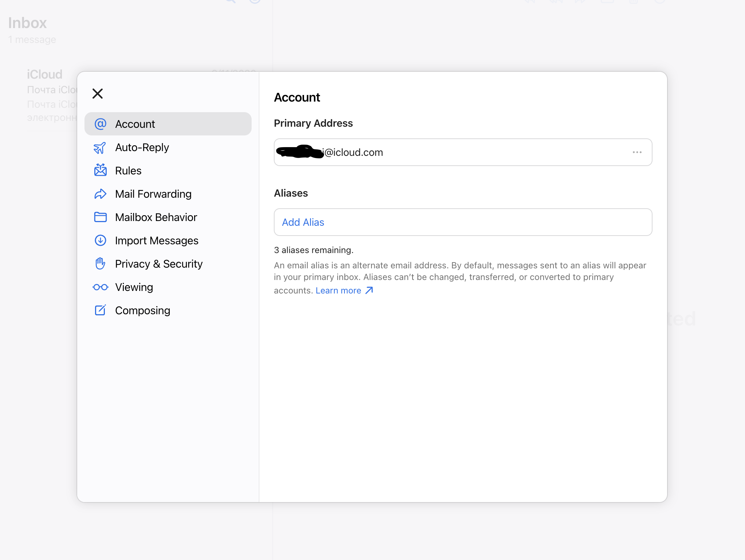
Task: Click the Mail Forwarding arrow icon
Action: (x=100, y=194)
